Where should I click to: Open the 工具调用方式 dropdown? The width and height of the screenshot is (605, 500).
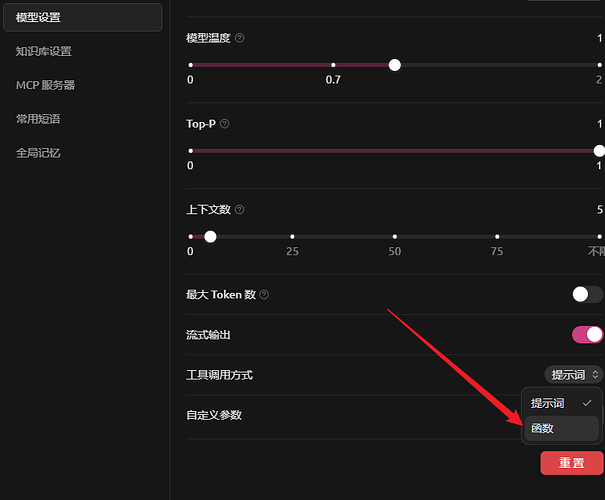(x=574, y=375)
